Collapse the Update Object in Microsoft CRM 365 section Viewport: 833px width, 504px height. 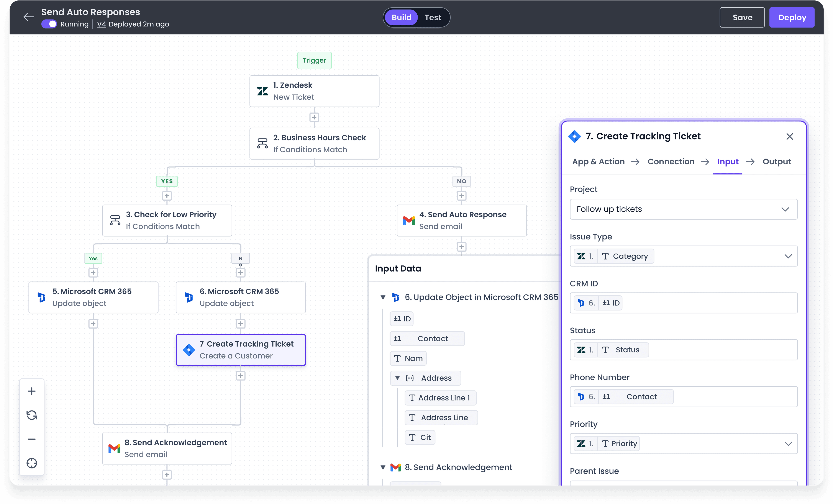point(383,297)
